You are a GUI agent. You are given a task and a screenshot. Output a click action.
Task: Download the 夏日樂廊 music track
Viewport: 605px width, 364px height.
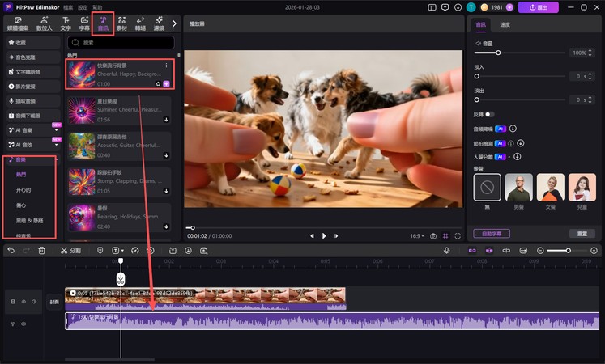166,120
